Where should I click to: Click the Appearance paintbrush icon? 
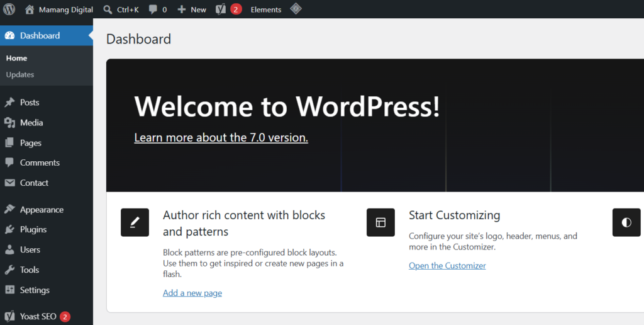pyautogui.click(x=9, y=210)
